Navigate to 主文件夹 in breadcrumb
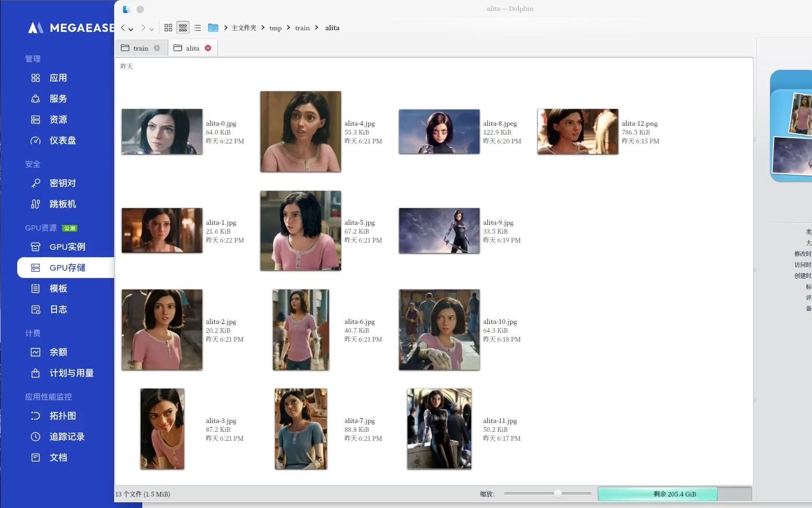Screen dimensions: 812x508 coord(244,28)
